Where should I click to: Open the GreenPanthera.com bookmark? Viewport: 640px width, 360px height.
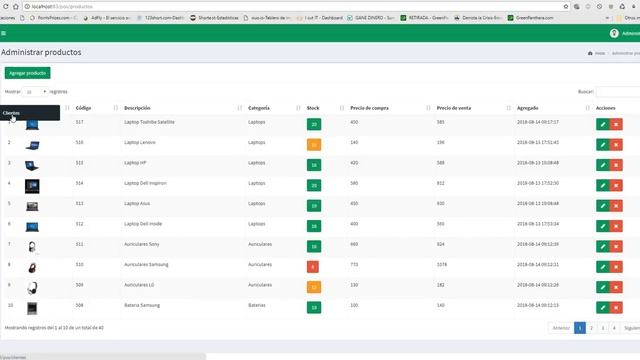point(531,18)
